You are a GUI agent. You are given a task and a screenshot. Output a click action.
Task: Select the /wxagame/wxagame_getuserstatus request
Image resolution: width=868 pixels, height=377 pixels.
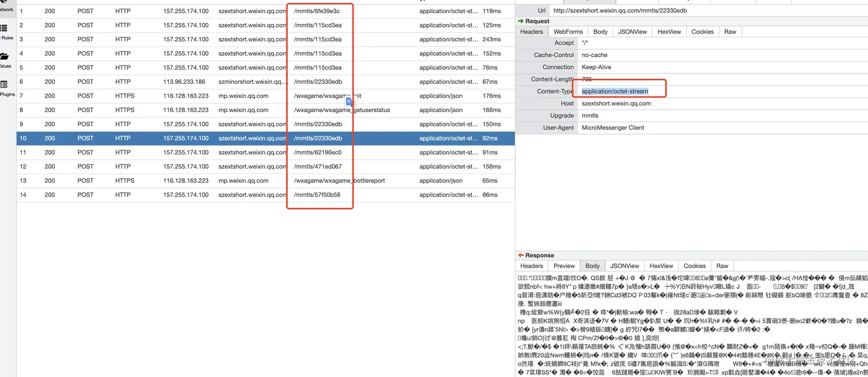point(266,110)
